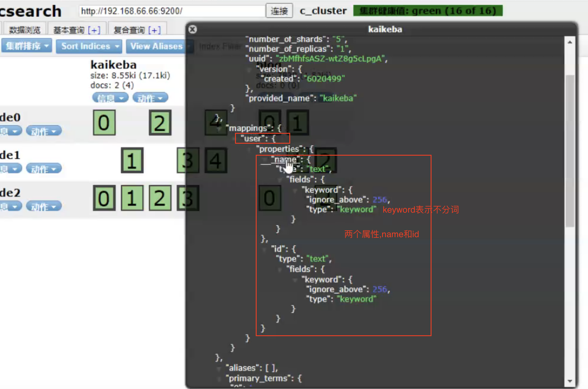
Task: Open the 集群排序 dropdown
Action: [x=27, y=46]
